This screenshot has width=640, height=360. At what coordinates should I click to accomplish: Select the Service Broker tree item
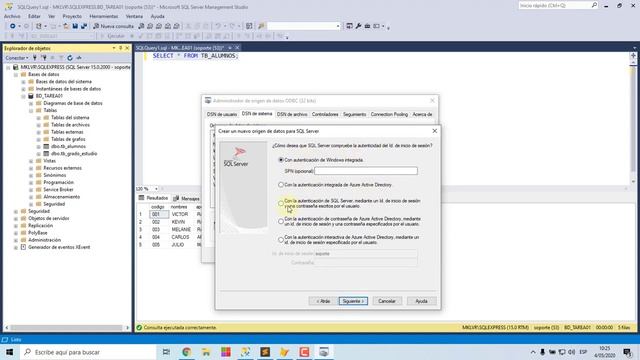coord(58,190)
